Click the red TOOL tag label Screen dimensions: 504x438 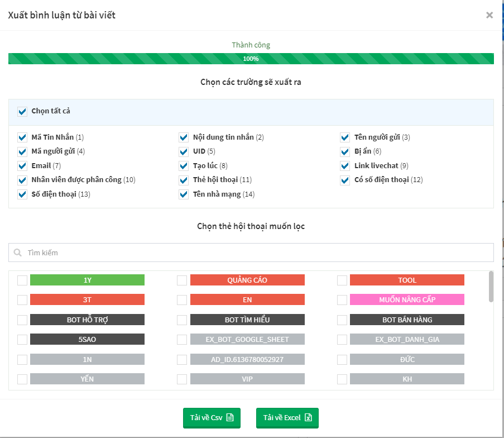pos(407,280)
